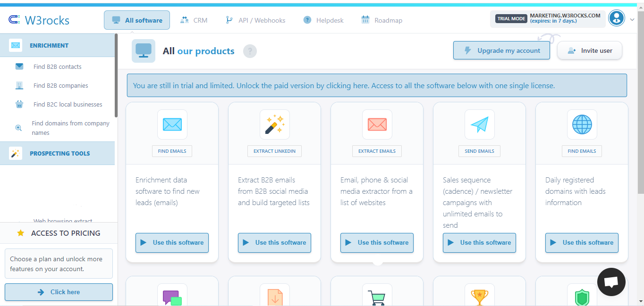Expand the account dropdown beside the avatar
The width and height of the screenshot is (644, 306).
[x=632, y=19]
